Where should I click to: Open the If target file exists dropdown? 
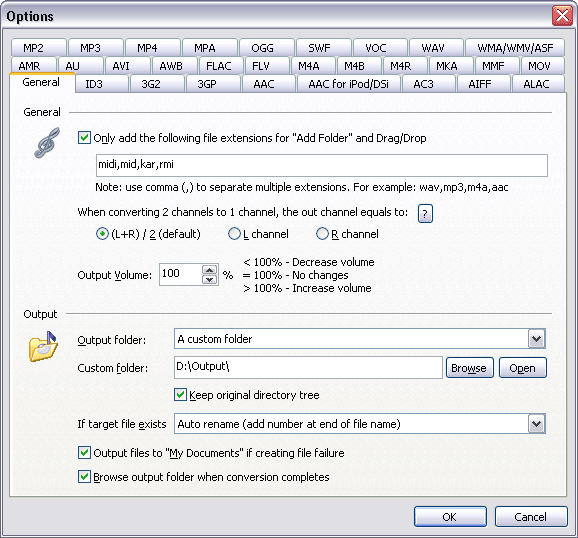click(536, 424)
